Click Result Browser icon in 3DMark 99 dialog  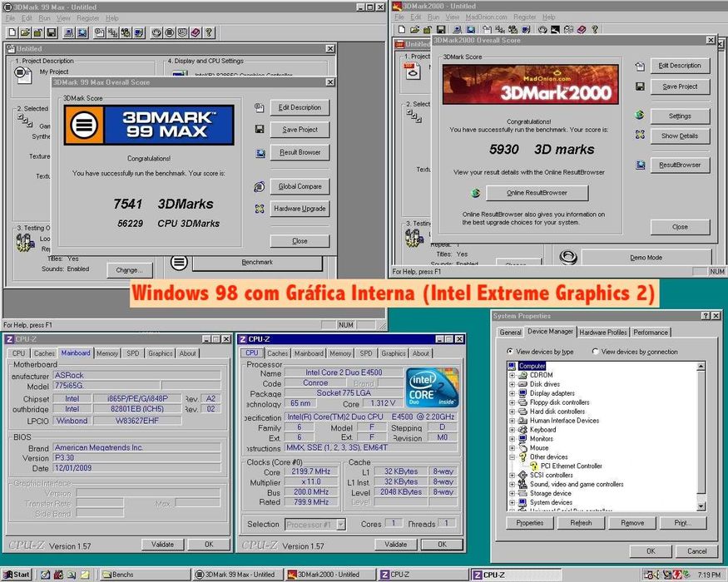[x=260, y=153]
